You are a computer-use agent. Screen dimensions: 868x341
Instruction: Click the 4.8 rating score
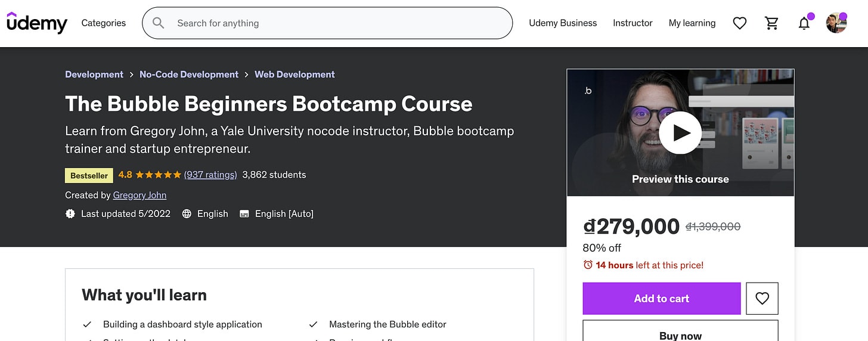[125, 175]
